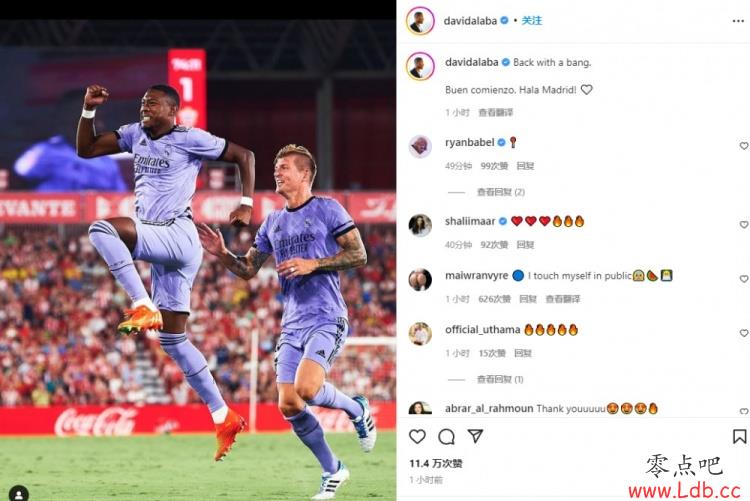
Task: Open the three-dot more options menu
Action: coord(738,21)
